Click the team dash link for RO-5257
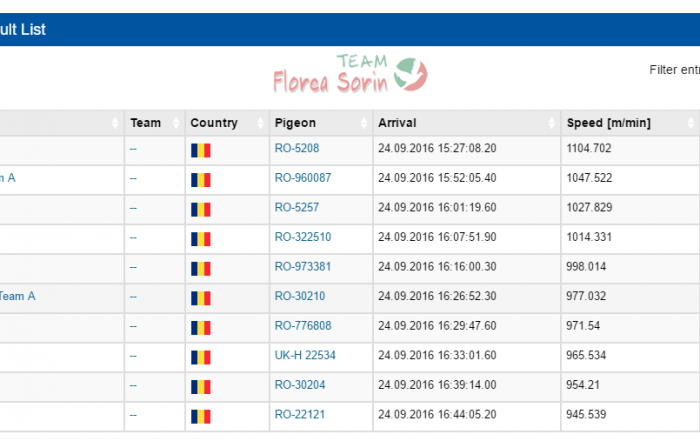The height and width of the screenshot is (441, 700). pos(133,208)
